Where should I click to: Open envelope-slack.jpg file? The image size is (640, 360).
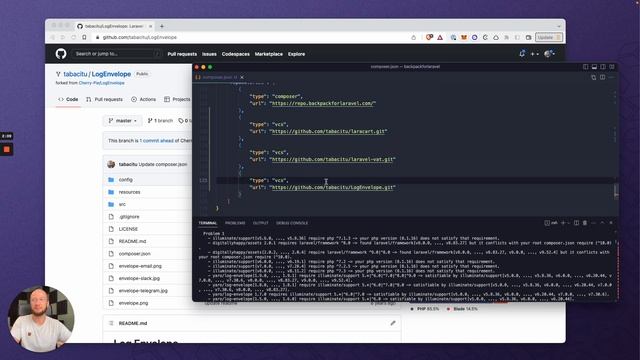[139, 278]
